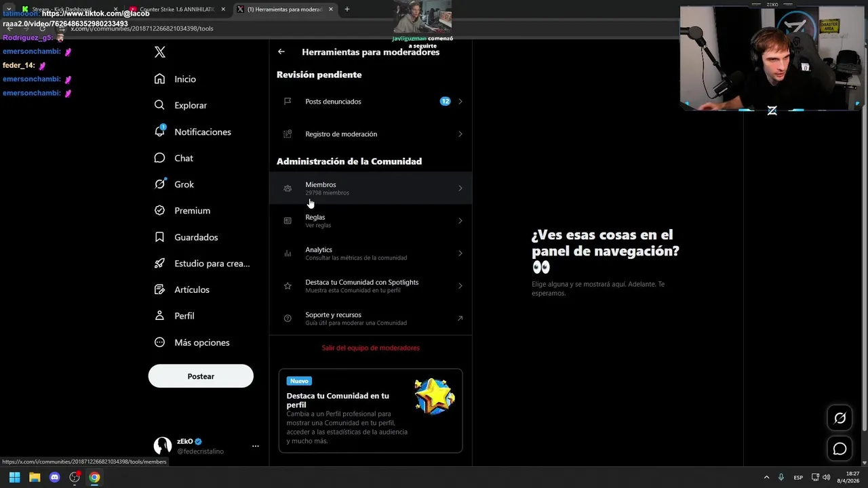Click the Más opciones circle icon
Image resolution: width=868 pixels, height=488 pixels.
tap(159, 342)
